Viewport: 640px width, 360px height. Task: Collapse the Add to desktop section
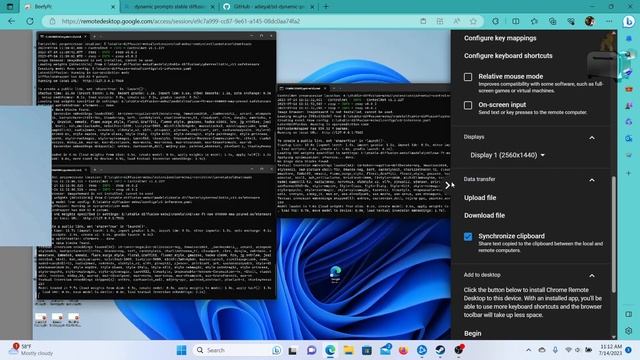(x=592, y=276)
